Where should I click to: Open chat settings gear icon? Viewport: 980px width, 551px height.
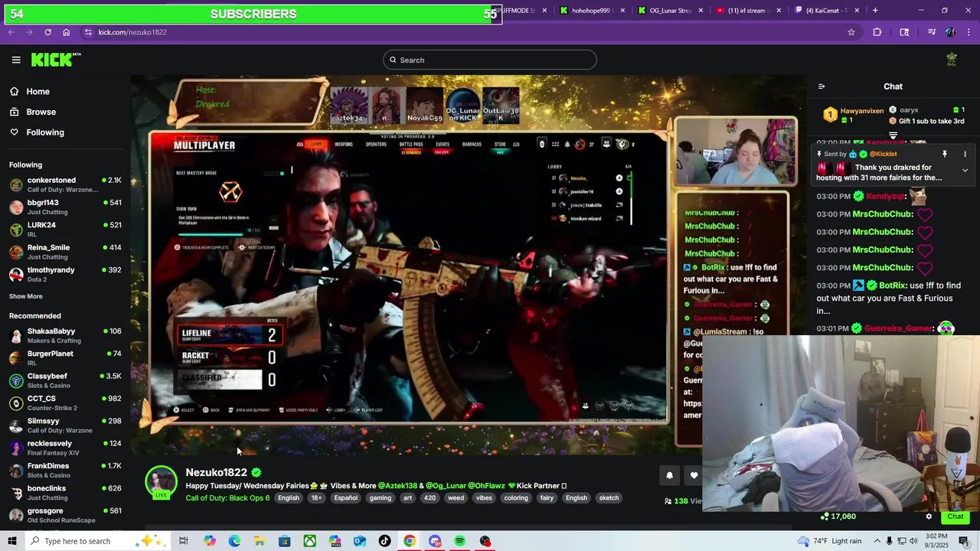[x=929, y=517]
